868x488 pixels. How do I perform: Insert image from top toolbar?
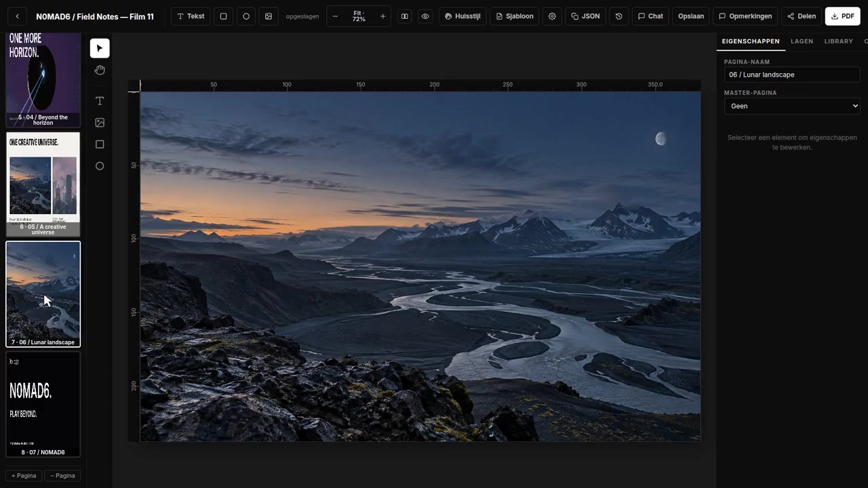(x=269, y=16)
